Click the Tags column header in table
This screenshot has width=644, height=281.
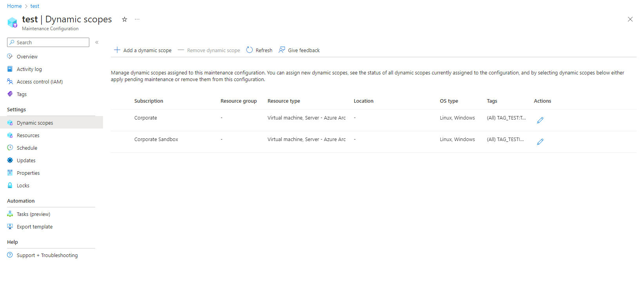492,101
